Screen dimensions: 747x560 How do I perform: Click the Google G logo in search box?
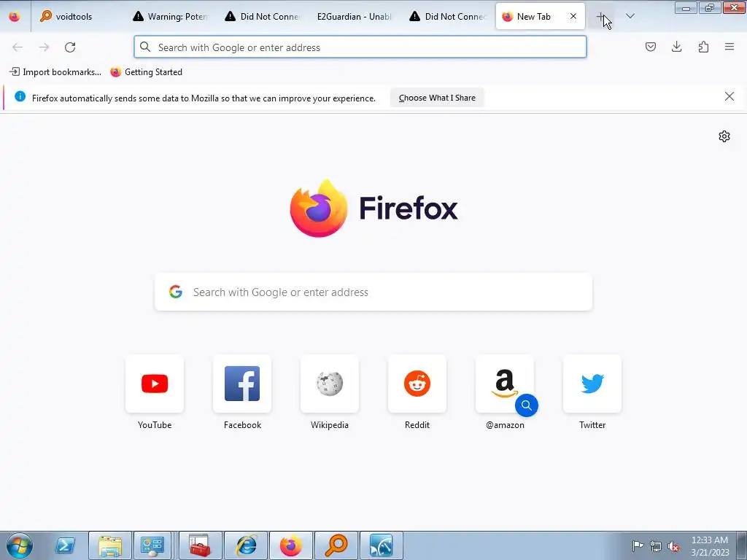[x=176, y=292]
